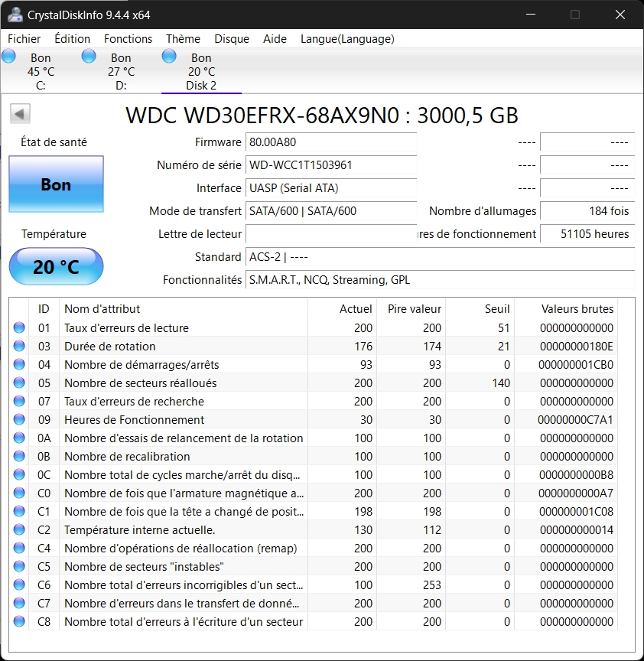Click the 20 °C temperature button
This screenshot has height=661, width=644.
coord(56,266)
